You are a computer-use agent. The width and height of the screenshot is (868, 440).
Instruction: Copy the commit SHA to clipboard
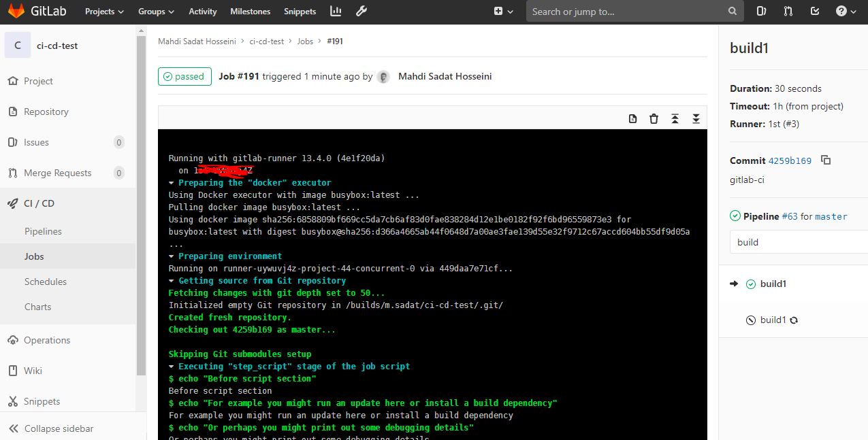[826, 160]
